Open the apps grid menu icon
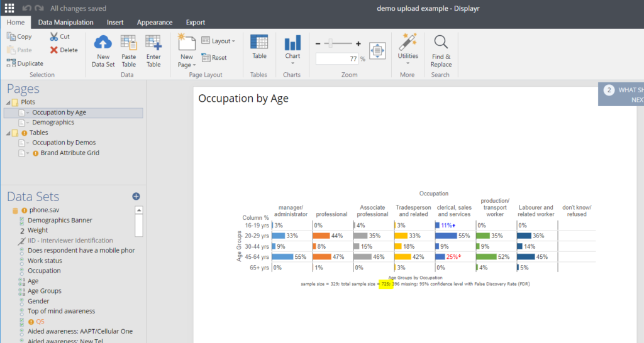644x343 pixels. coord(9,8)
